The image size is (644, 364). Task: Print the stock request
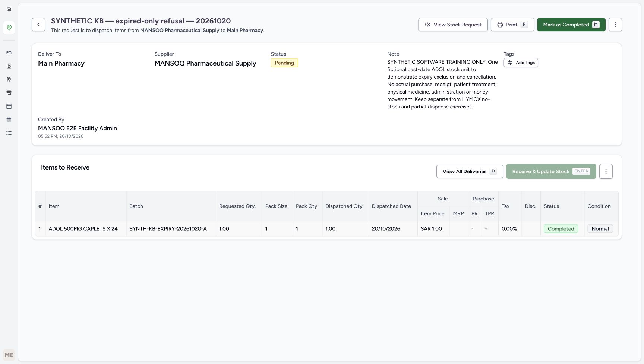[512, 25]
